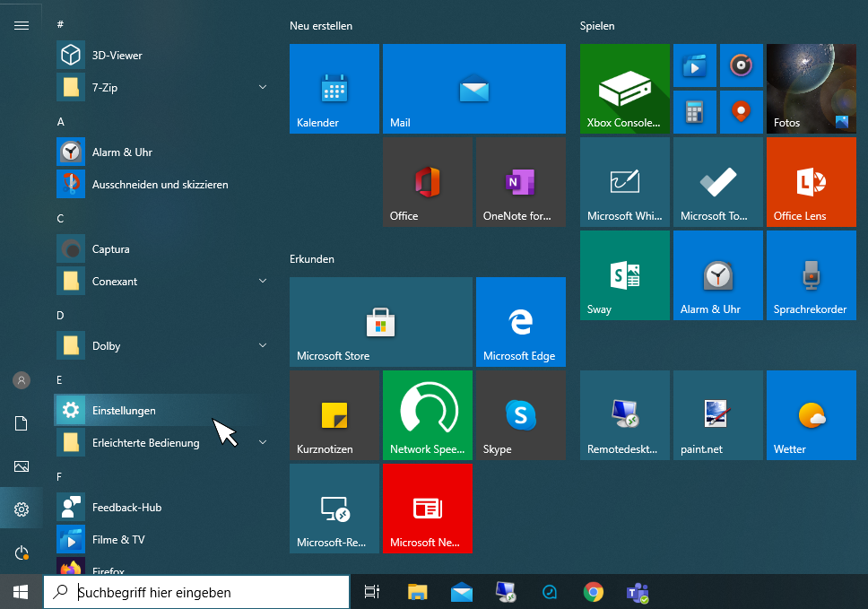Jump to the letter C section header
The width and height of the screenshot is (868, 609).
click(60, 218)
